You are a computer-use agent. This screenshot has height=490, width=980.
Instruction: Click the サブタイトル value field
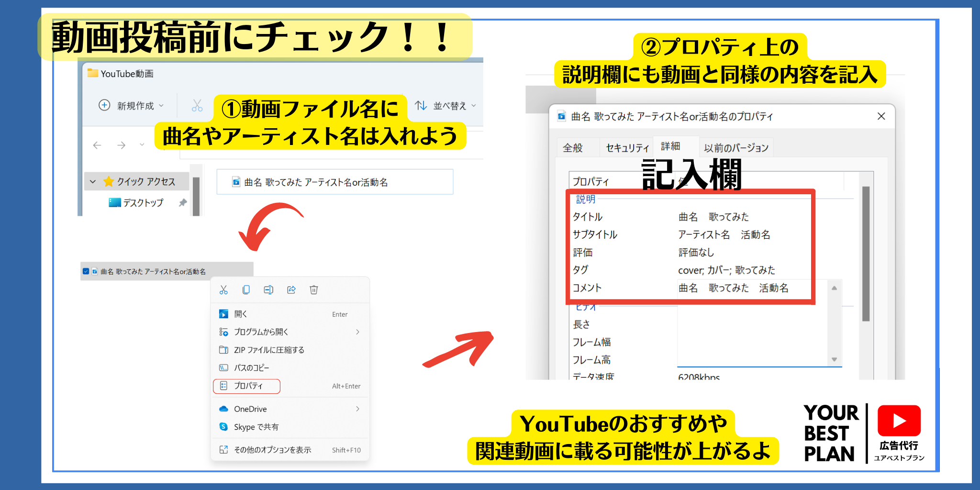[x=724, y=234]
